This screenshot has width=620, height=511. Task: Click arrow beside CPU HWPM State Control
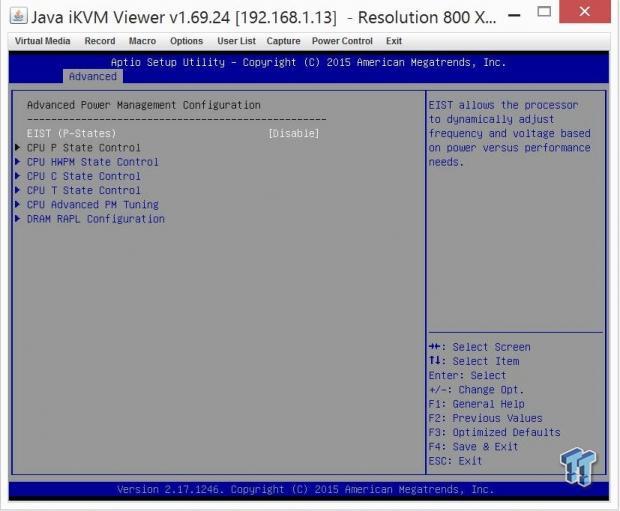[x=17, y=161]
